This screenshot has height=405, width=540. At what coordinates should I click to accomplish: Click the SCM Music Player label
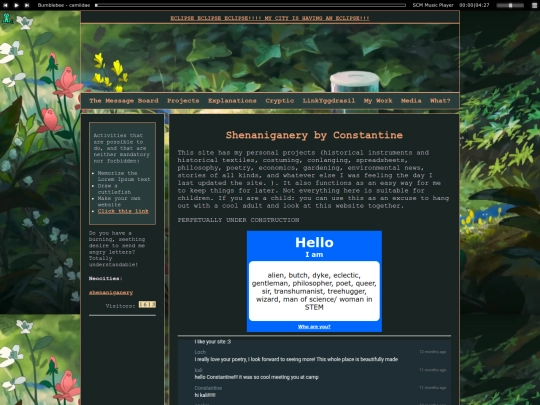(x=433, y=5)
